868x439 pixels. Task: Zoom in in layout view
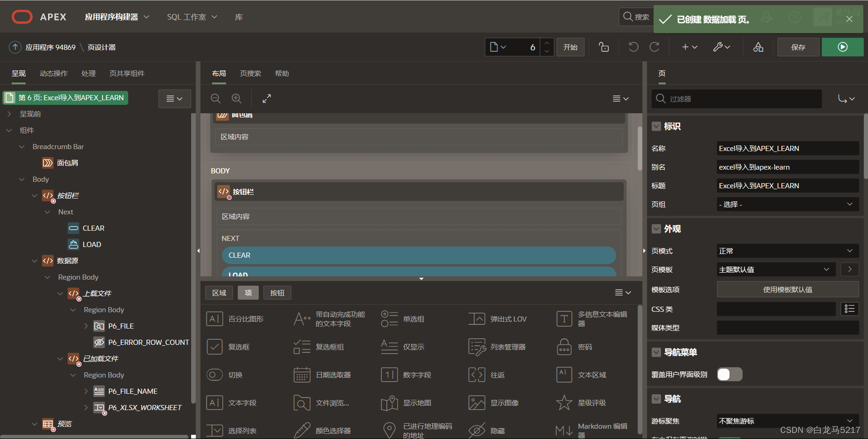(237, 98)
